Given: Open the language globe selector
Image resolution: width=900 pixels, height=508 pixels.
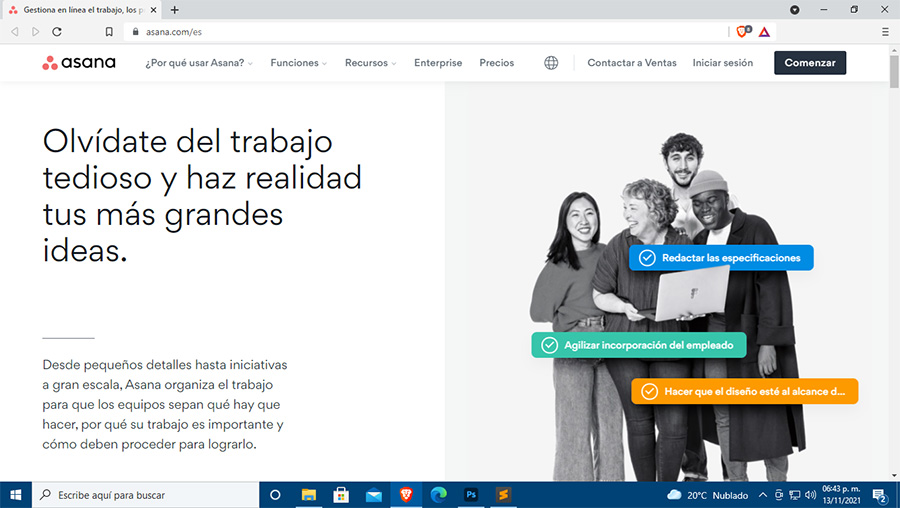Looking at the screenshot, I should coord(551,63).
